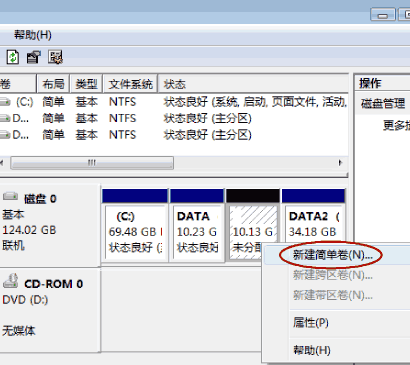
Task: Click the 无媒体 text under CD-ROM 0
Action: pos(19,331)
